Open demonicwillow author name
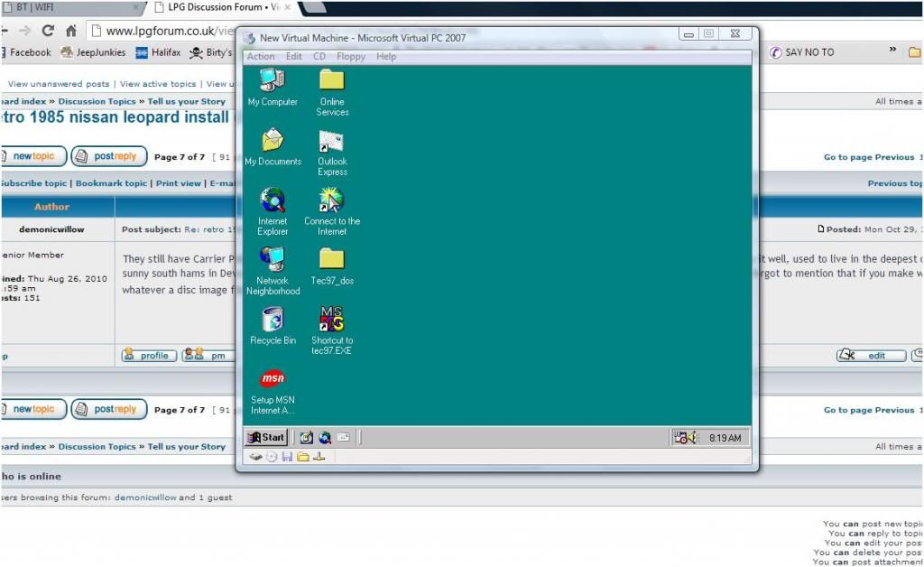The width and height of the screenshot is (924, 567). coord(51,229)
